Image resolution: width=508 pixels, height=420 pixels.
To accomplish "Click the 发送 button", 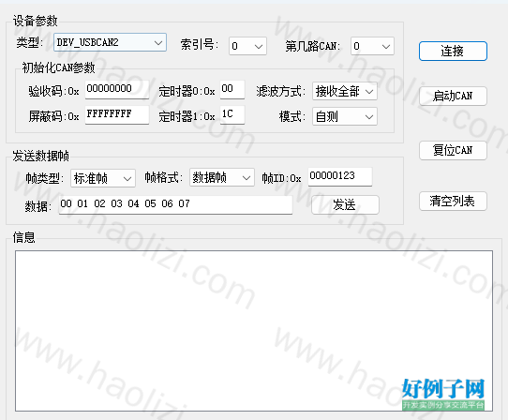I will tap(345, 204).
